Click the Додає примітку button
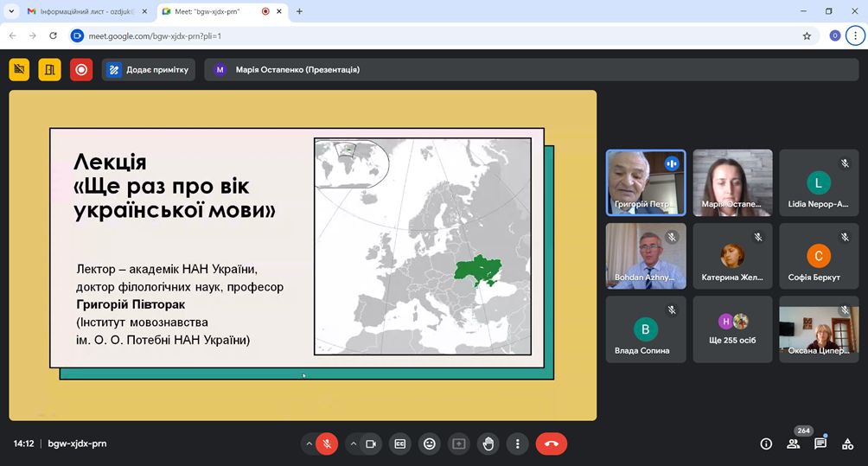 [x=148, y=69]
